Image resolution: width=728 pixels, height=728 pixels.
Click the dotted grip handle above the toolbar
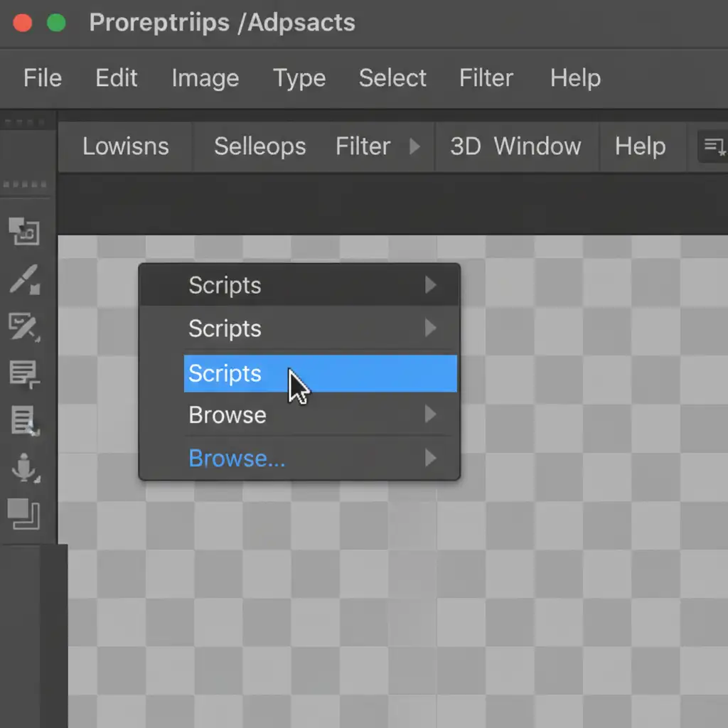[x=23, y=186]
